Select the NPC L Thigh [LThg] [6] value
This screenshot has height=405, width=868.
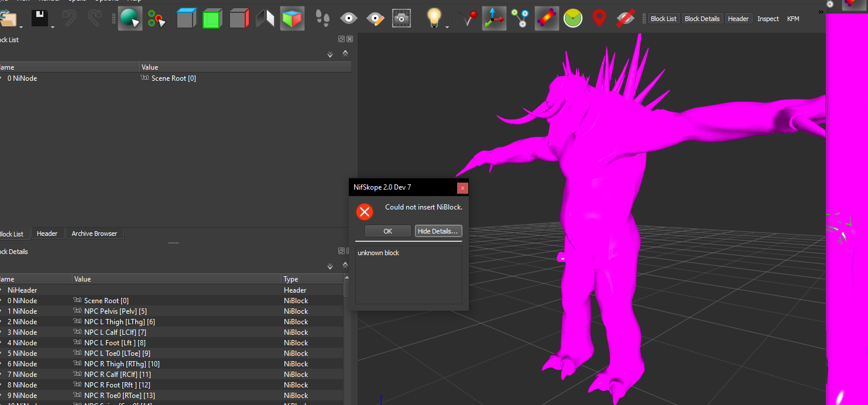[x=119, y=321]
